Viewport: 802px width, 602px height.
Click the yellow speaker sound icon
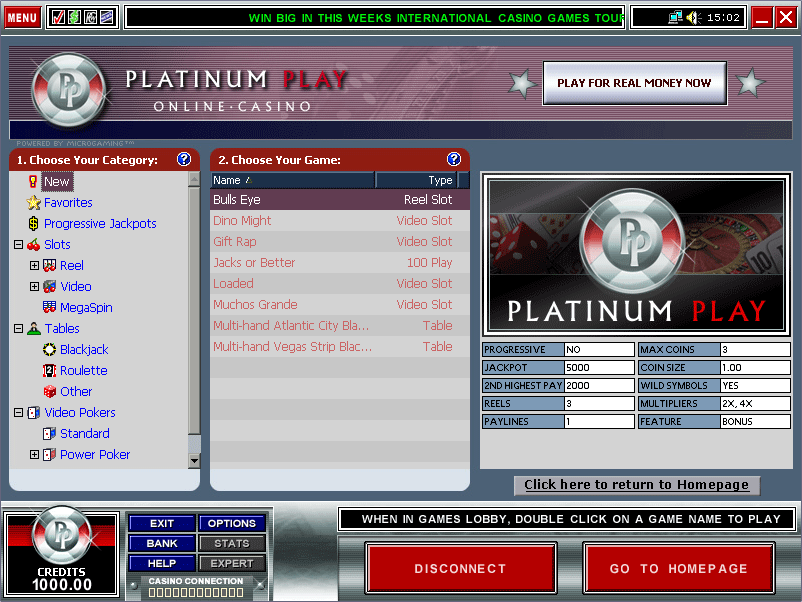click(694, 17)
